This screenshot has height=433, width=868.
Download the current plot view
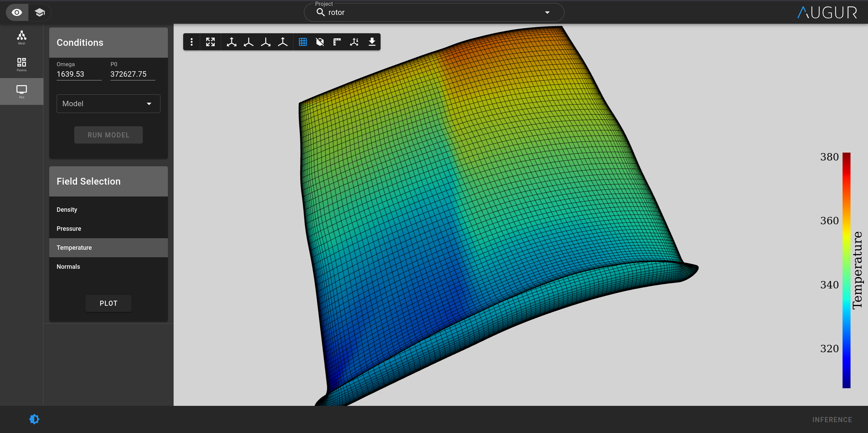click(x=372, y=42)
